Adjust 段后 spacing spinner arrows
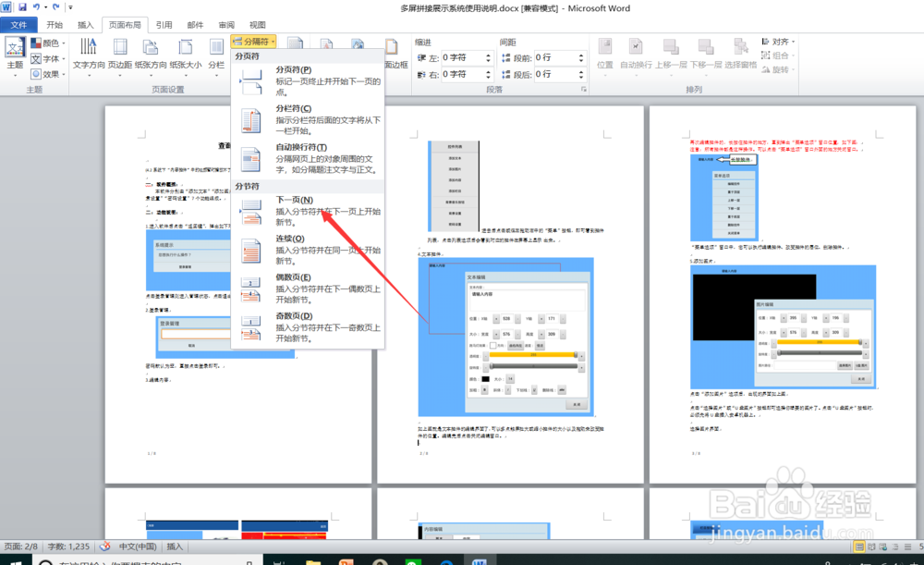 [x=581, y=74]
